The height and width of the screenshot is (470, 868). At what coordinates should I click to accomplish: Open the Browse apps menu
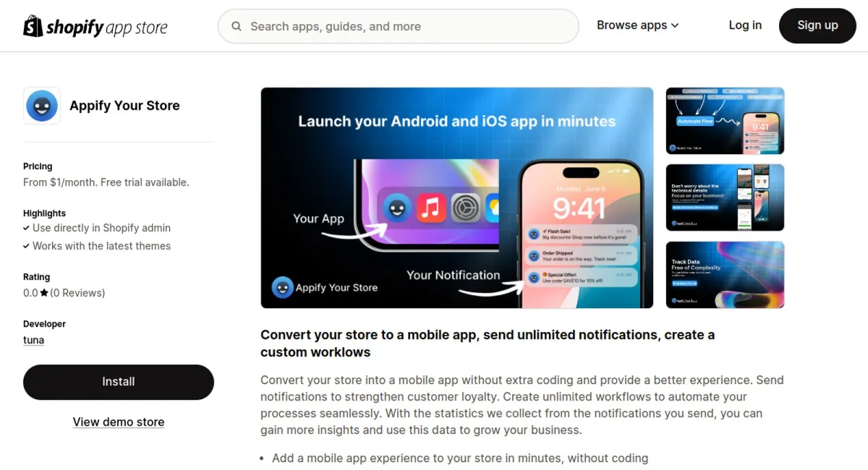tap(638, 25)
